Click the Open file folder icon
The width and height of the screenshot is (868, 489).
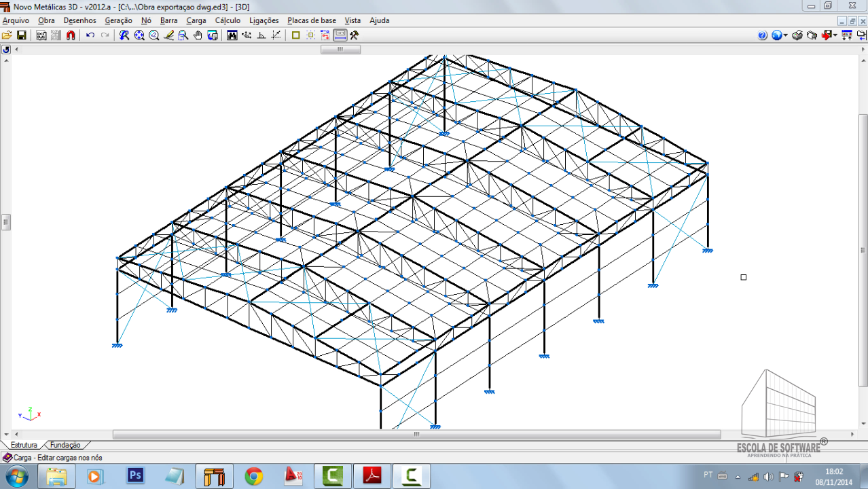7,35
